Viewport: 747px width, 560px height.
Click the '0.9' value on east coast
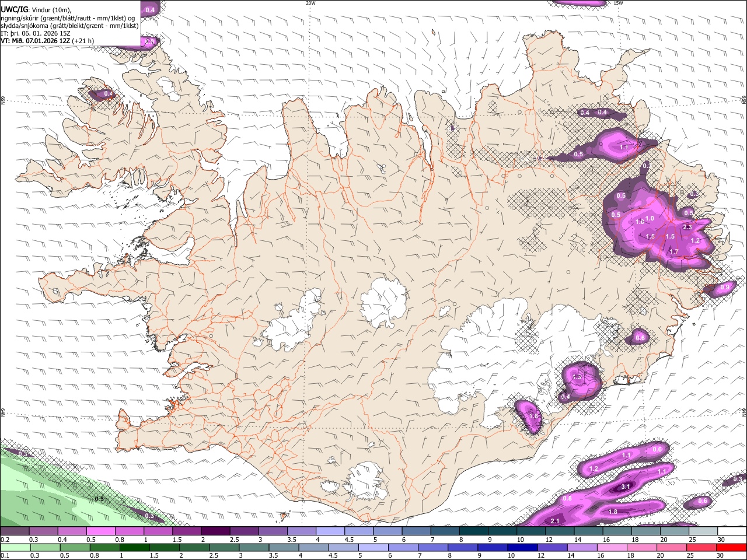click(725, 287)
